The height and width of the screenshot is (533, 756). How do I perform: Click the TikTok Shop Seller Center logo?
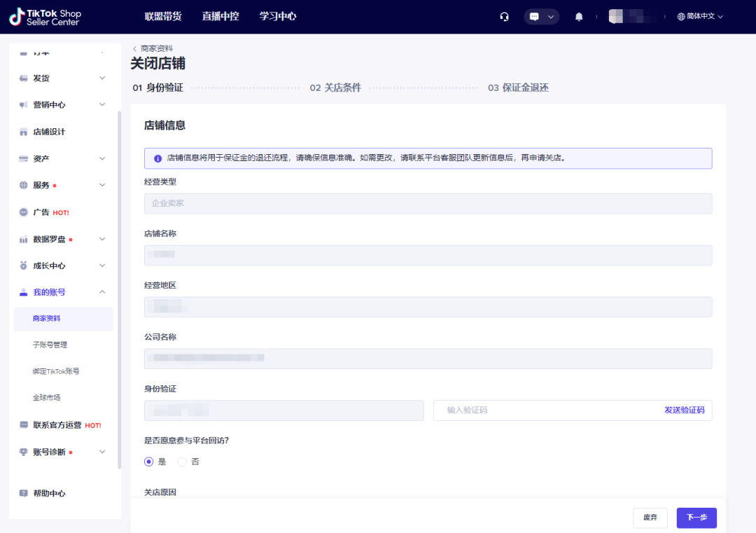click(45, 17)
